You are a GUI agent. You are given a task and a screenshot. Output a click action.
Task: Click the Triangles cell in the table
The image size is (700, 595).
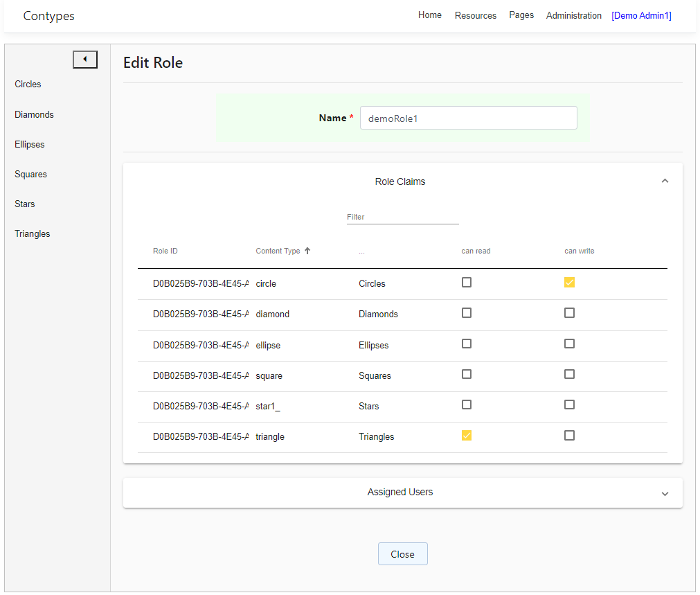[x=377, y=436]
